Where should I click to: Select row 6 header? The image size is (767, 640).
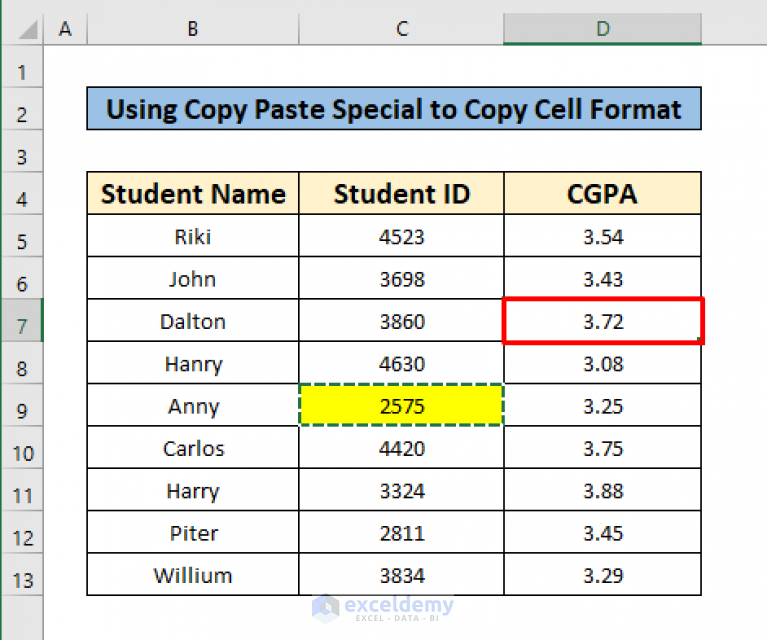(22, 278)
